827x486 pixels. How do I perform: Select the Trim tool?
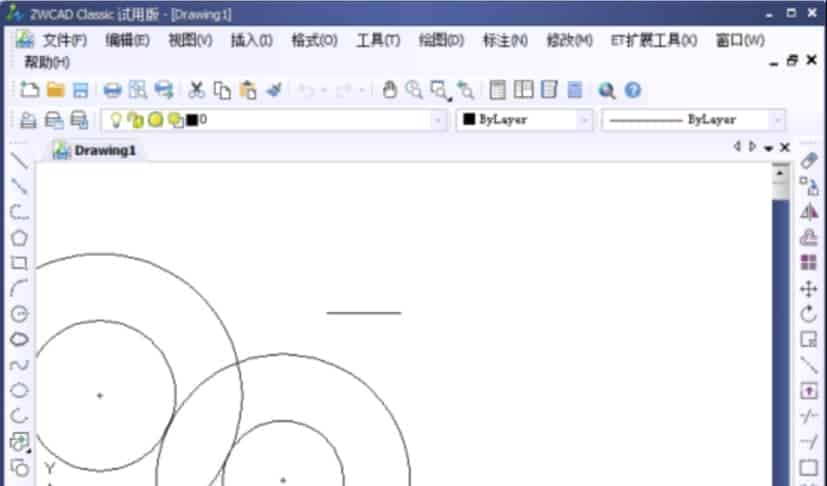(809, 416)
